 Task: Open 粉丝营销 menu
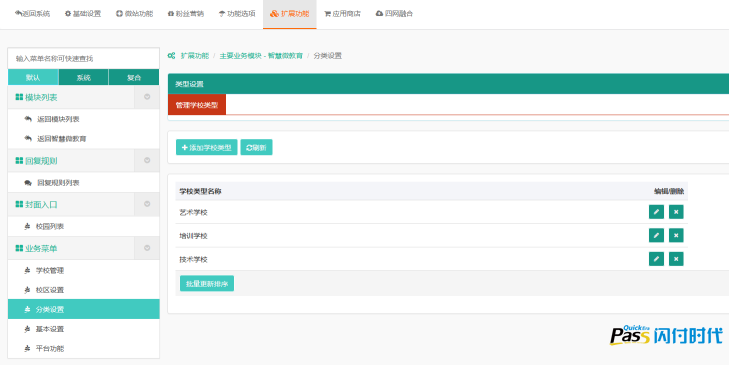pyautogui.click(x=186, y=14)
